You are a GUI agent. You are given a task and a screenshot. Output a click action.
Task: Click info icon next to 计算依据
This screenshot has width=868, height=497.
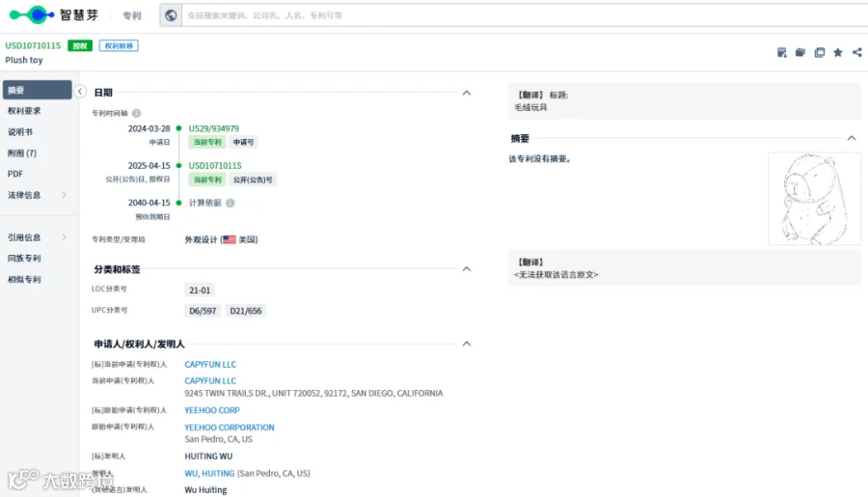point(231,203)
